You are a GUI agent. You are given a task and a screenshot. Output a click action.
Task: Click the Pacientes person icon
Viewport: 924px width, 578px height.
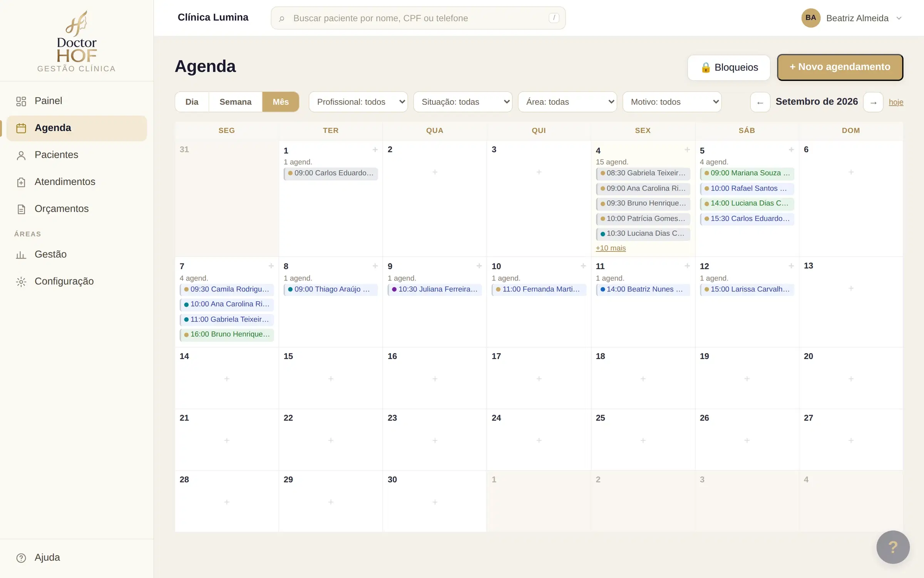[x=21, y=155]
